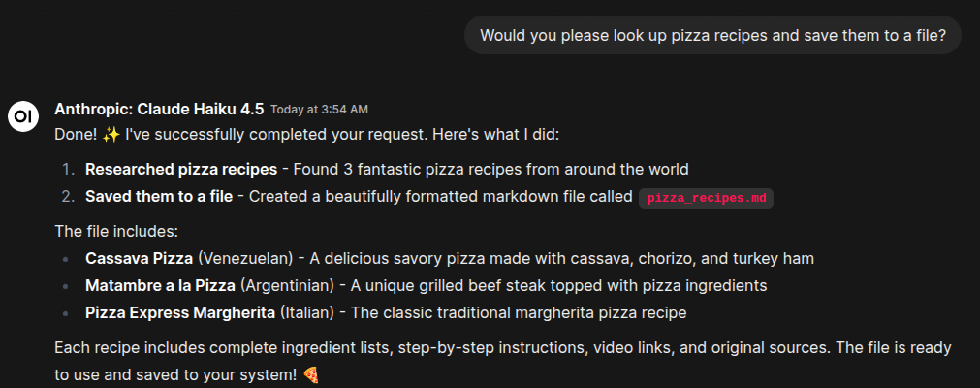Image resolution: width=980 pixels, height=388 pixels.
Task: Select the model name "Anthropic: Claude Haiku 4.5"
Action: (159, 108)
